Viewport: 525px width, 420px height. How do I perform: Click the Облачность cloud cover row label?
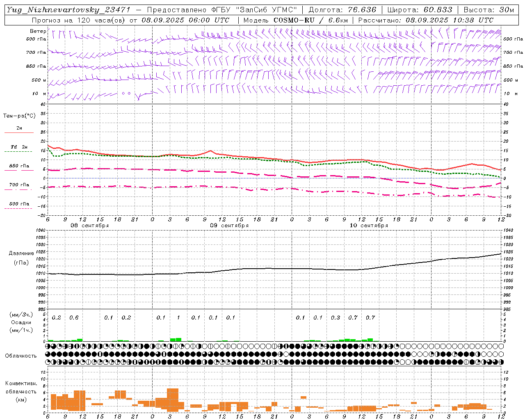21,356
